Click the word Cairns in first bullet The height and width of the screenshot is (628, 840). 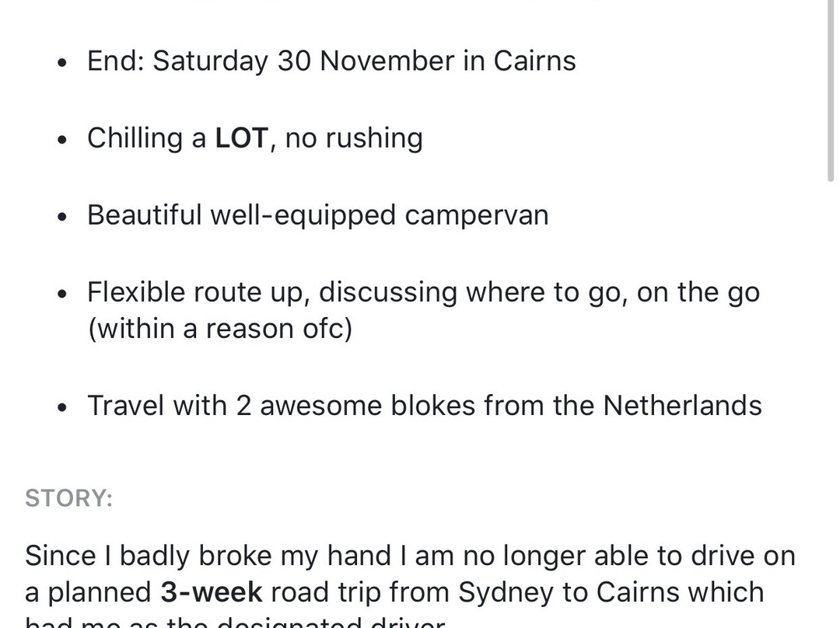[534, 61]
